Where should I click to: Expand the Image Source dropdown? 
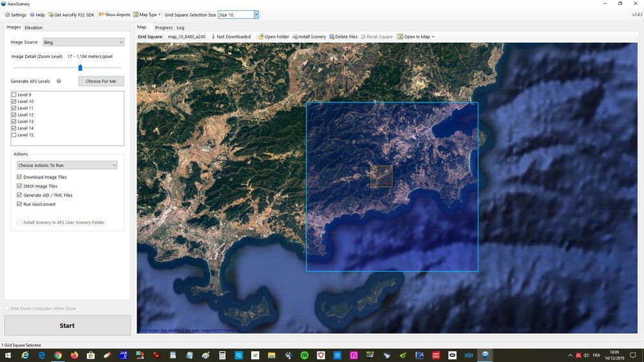click(83, 43)
